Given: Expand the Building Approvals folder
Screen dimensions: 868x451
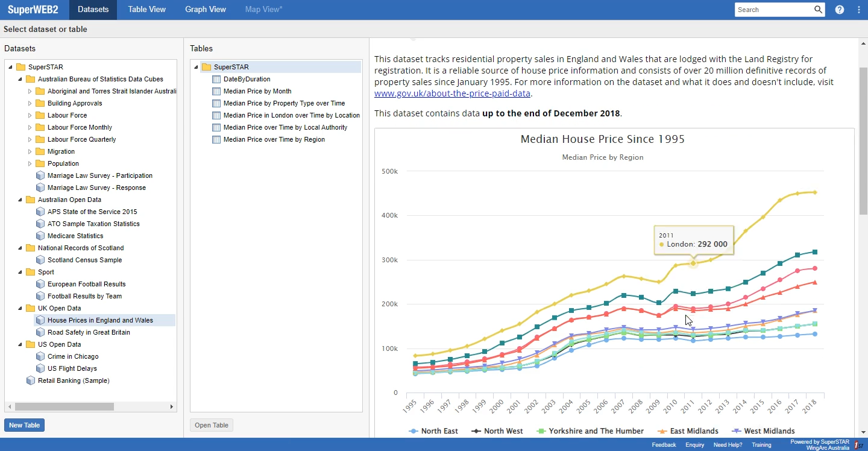Looking at the screenshot, I should coord(30,103).
